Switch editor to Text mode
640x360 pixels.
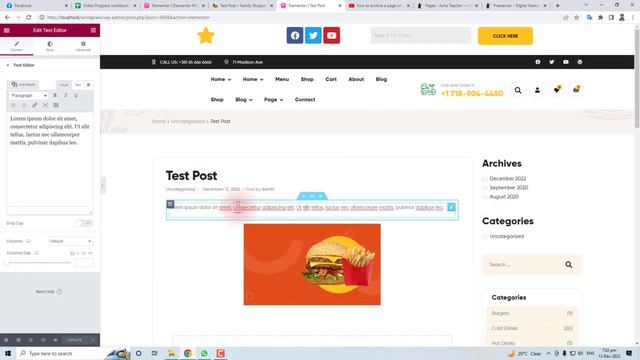(78, 85)
